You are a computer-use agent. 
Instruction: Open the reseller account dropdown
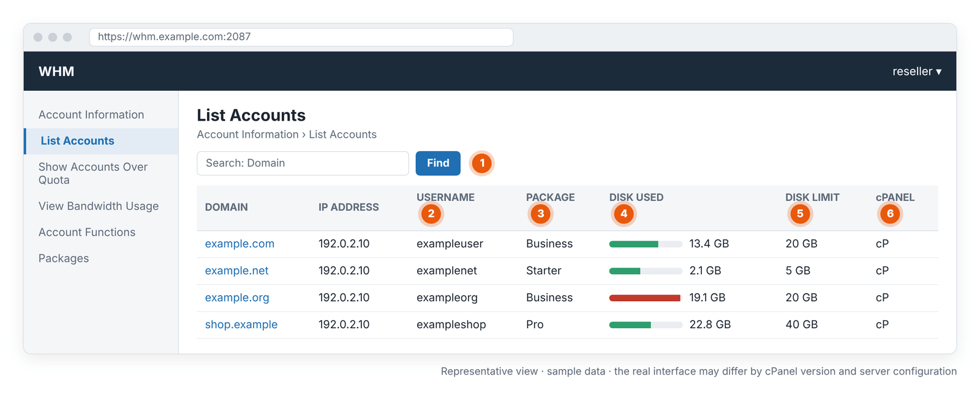tap(917, 72)
